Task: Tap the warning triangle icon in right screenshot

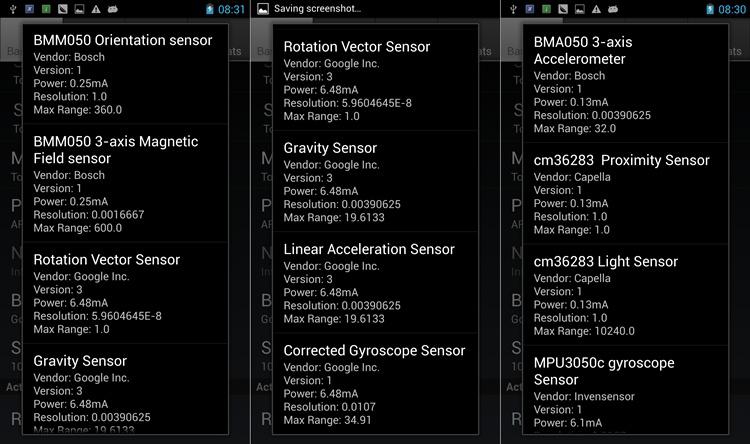Action: (x=596, y=9)
